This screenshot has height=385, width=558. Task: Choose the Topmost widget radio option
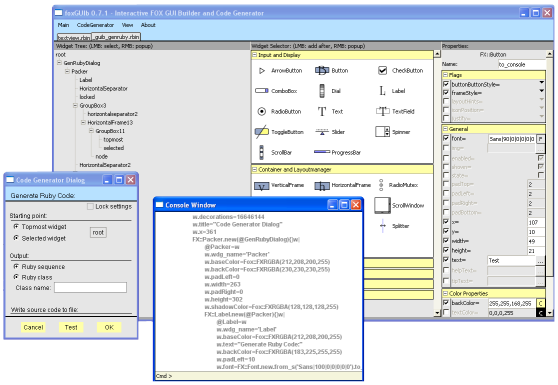coord(16,227)
